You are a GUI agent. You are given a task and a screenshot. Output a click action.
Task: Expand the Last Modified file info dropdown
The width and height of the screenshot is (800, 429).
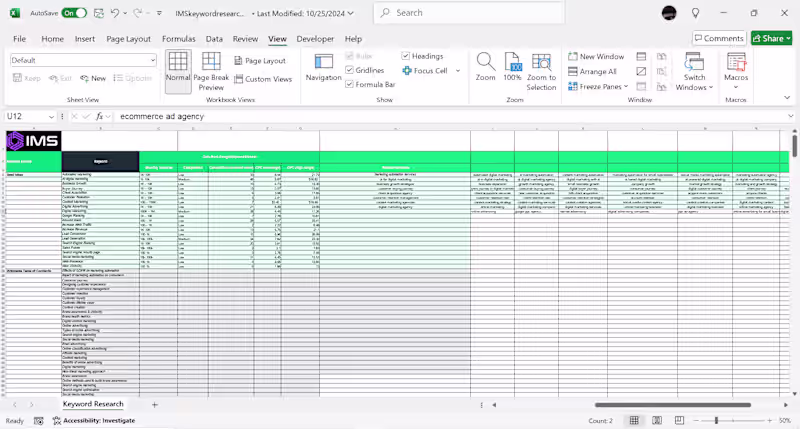click(351, 13)
